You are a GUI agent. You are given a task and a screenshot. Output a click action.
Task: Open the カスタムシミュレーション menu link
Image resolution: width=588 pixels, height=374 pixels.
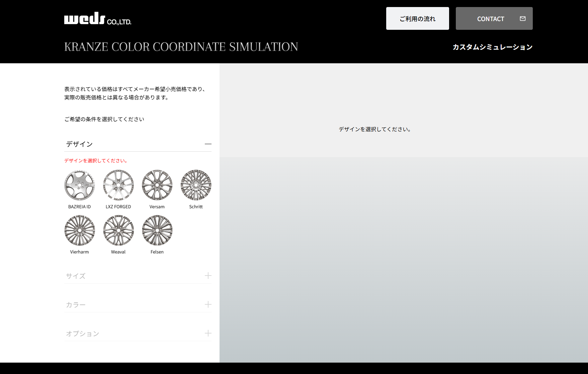[x=492, y=47]
